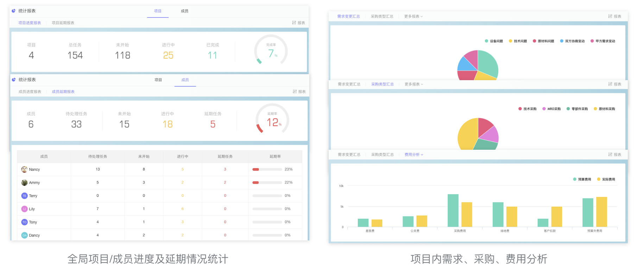Click 报表 filter icon above the 设备问题 pie chart
644x277 pixels.
click(x=610, y=17)
